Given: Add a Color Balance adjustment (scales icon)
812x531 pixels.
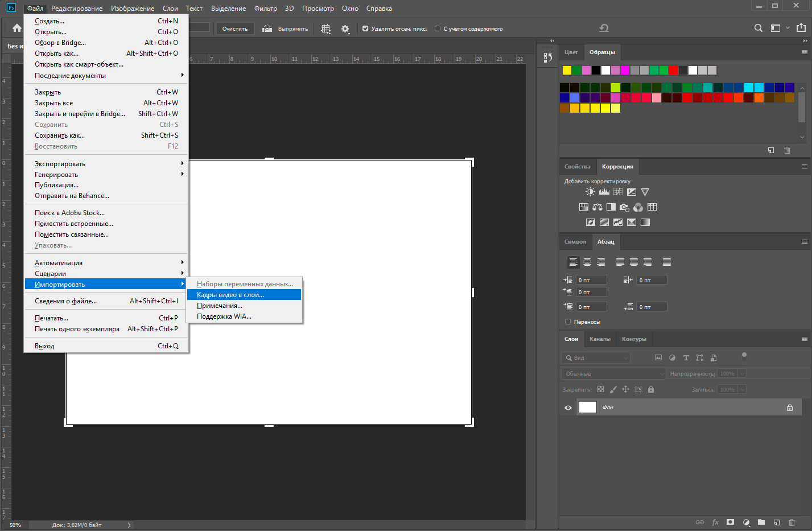Looking at the screenshot, I should (x=597, y=207).
